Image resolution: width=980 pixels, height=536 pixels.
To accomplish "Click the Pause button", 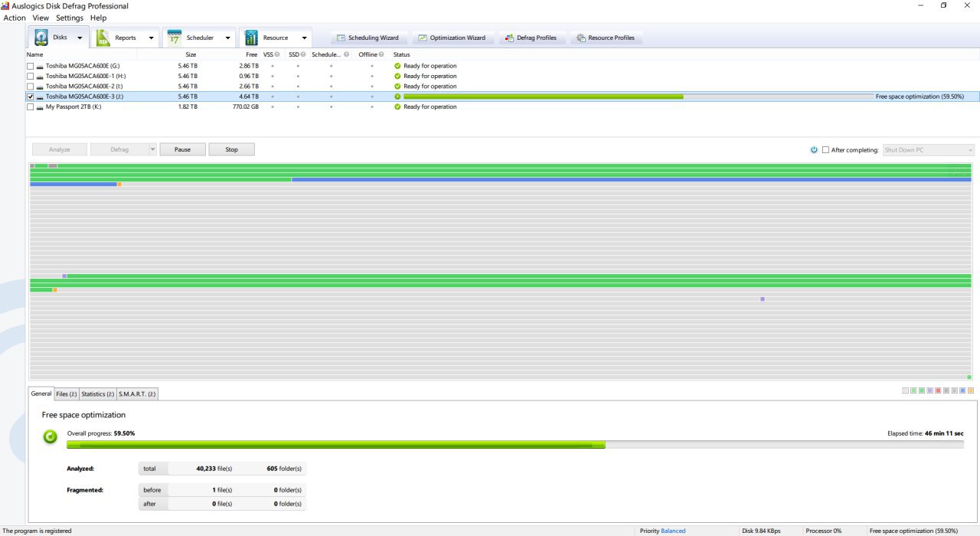I will 182,149.
